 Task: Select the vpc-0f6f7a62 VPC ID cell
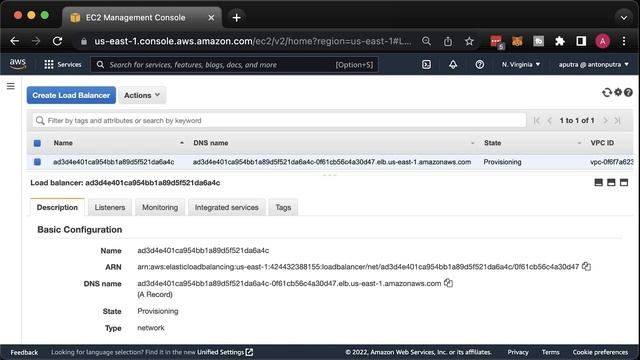point(611,162)
